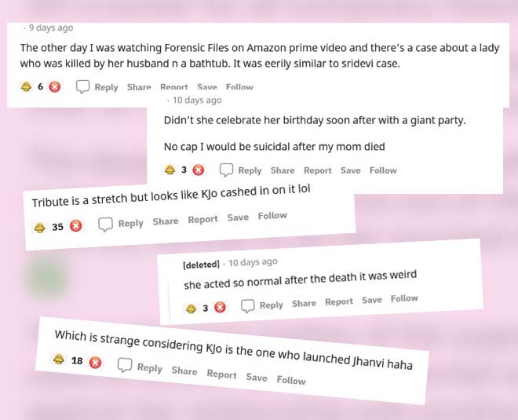
Task: Upvote the Forensic Files comment
Action: pos(25,86)
